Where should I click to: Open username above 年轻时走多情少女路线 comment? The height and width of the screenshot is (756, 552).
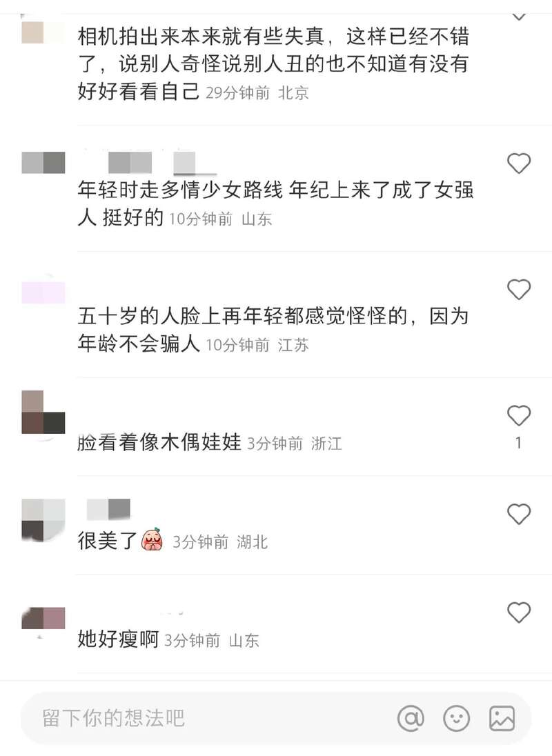pos(151,162)
